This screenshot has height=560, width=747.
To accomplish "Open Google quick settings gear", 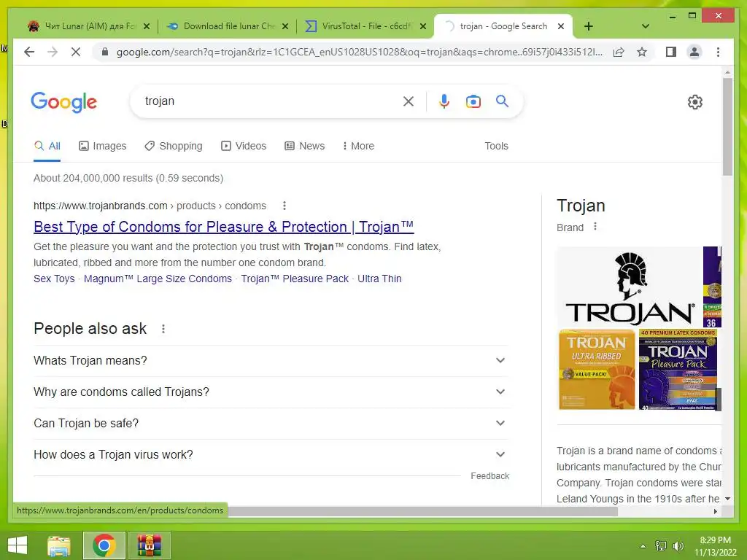I will point(694,101).
